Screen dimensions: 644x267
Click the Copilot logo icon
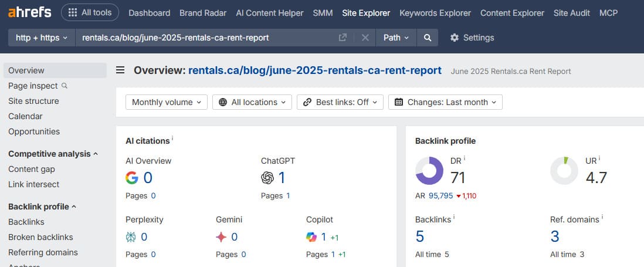(x=311, y=237)
